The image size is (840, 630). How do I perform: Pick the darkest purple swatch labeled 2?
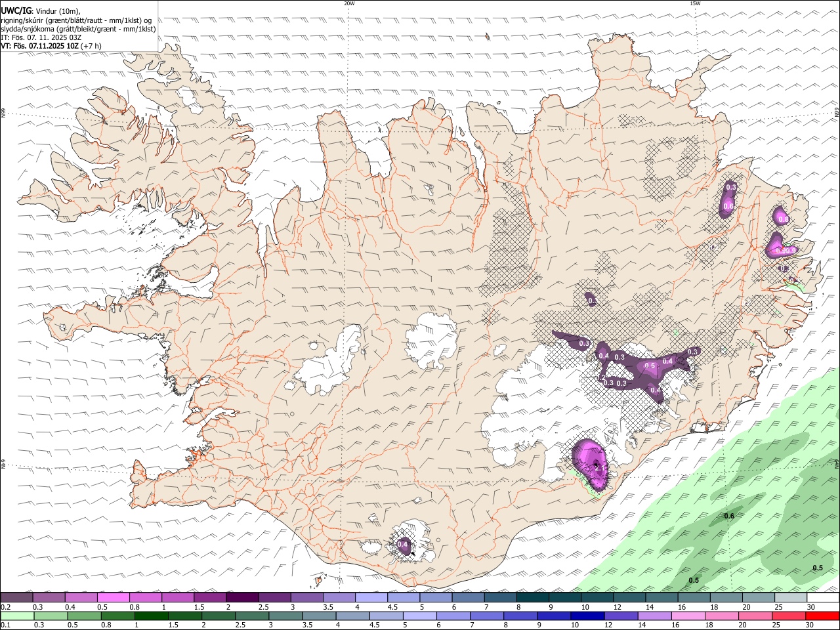241,597
